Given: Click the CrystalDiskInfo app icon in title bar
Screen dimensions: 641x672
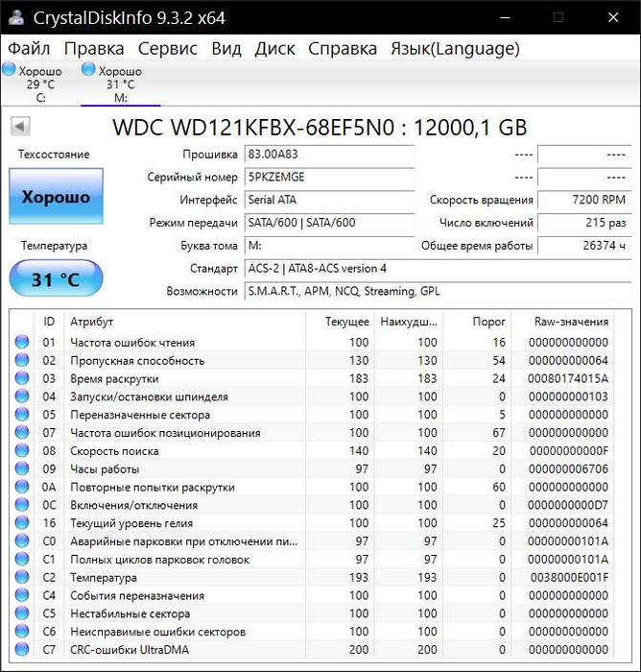Looking at the screenshot, I should [16, 17].
